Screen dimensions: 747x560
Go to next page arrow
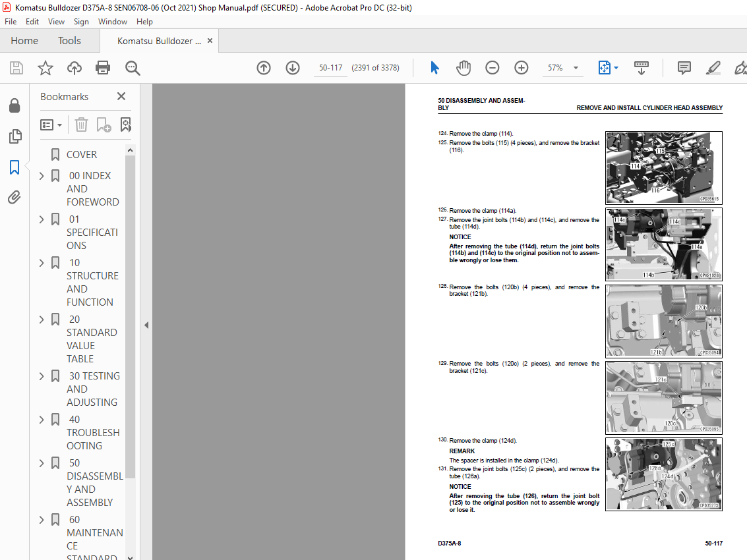pos(293,68)
